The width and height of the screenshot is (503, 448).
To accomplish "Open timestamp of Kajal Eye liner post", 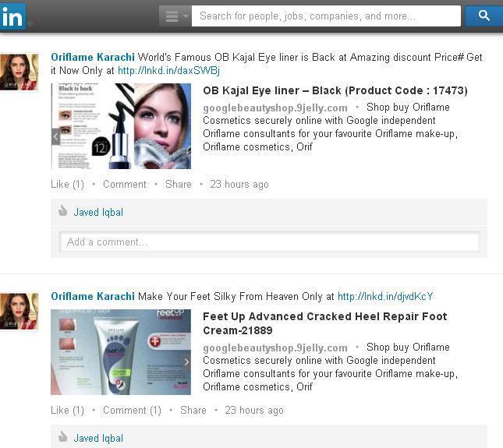I will click(x=239, y=184).
